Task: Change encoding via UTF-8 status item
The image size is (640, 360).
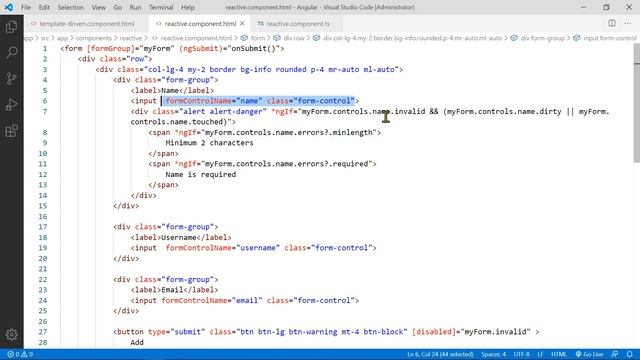Action: (x=521, y=354)
